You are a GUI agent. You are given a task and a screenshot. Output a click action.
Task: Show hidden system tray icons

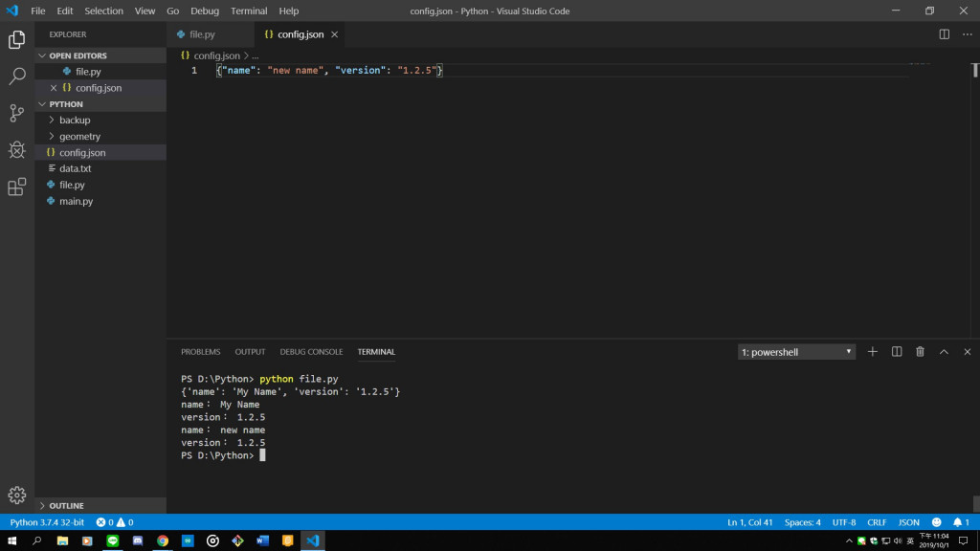(849, 541)
